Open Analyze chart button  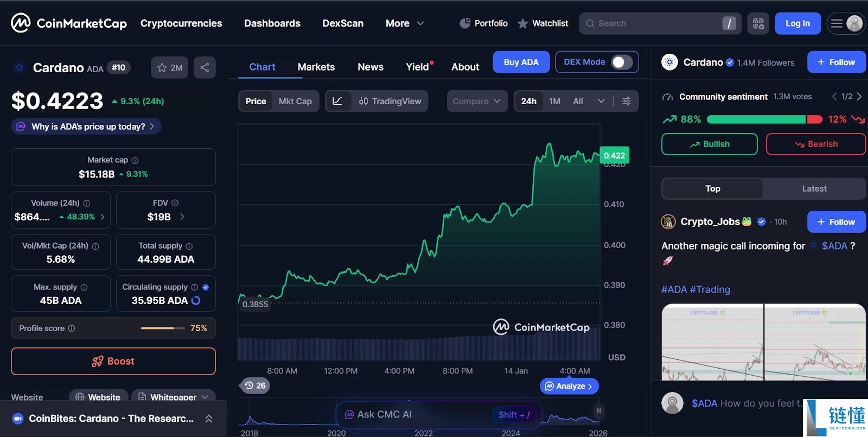pos(569,386)
